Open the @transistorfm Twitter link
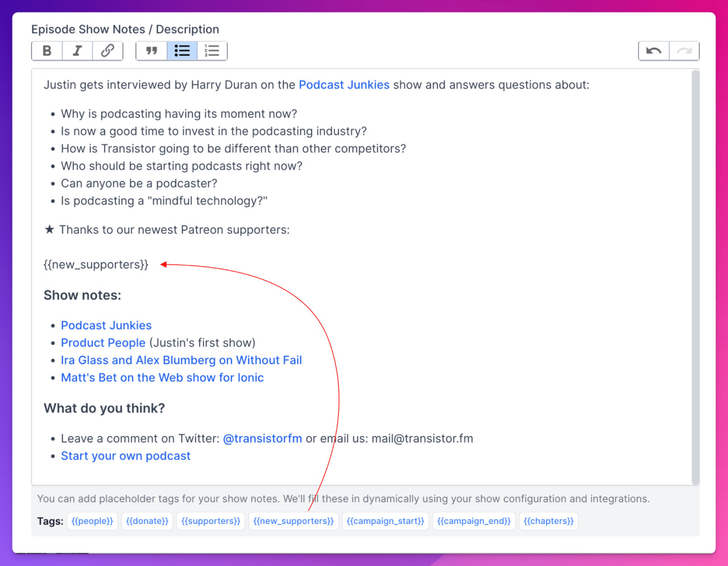 (x=262, y=438)
